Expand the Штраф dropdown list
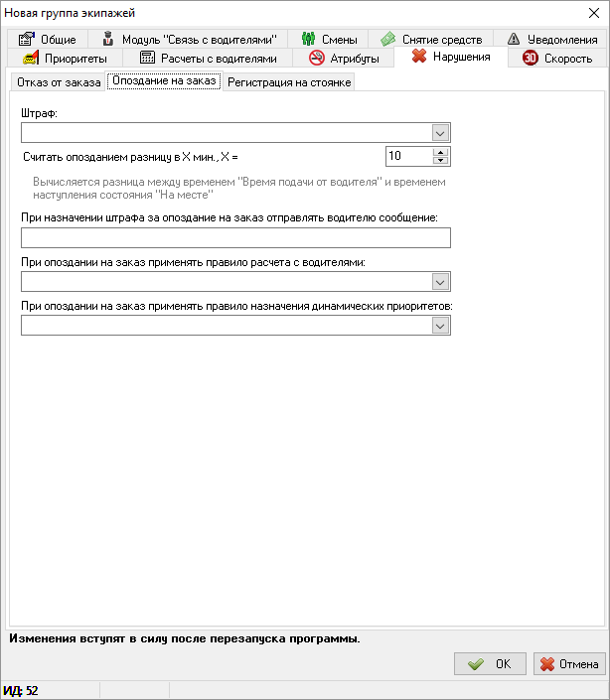The width and height of the screenshot is (610, 700). 440,133
